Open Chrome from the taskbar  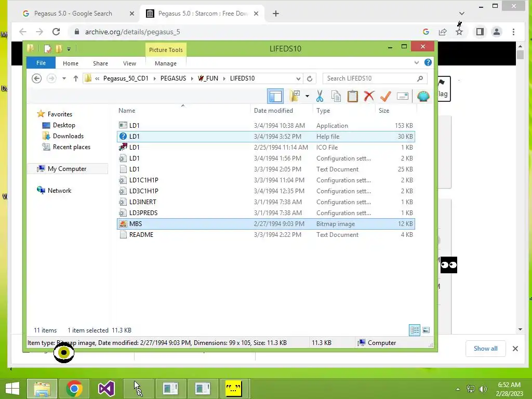[74, 389]
